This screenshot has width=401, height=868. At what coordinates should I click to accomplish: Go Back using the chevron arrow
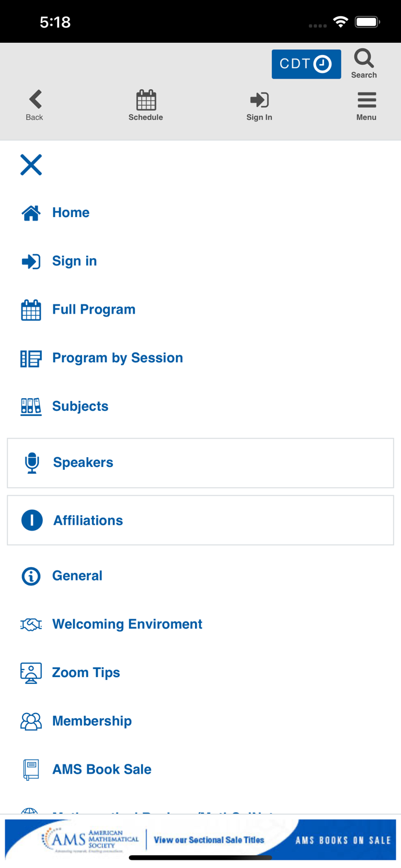pyautogui.click(x=35, y=100)
